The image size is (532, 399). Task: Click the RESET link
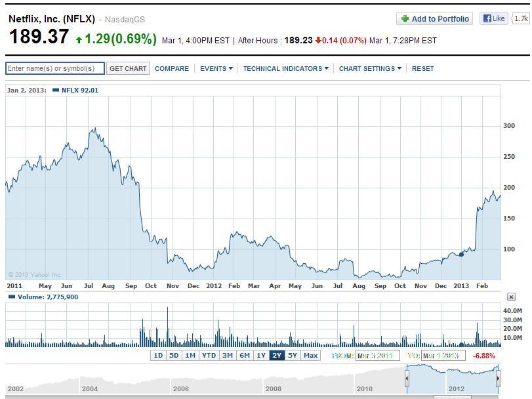(x=422, y=68)
